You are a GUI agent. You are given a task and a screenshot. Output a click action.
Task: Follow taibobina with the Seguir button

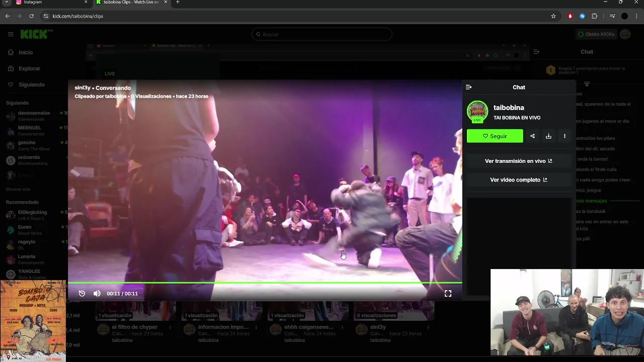[x=495, y=136]
